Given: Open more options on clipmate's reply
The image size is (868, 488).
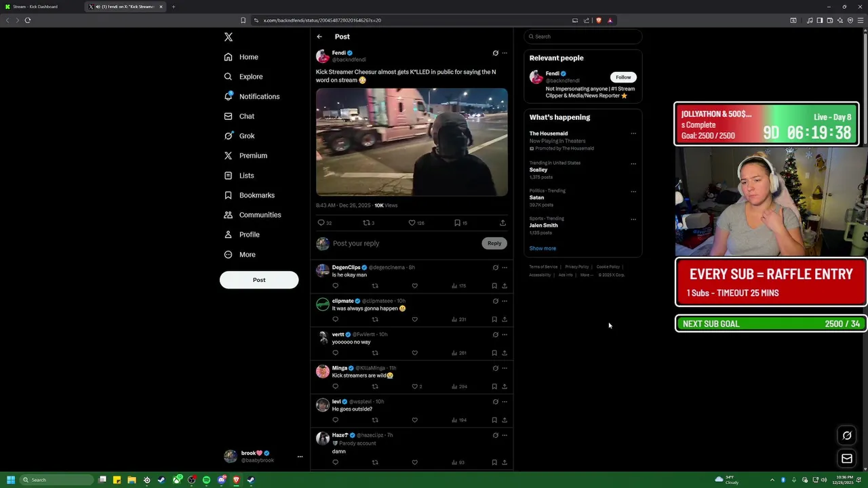Looking at the screenshot, I should point(505,301).
